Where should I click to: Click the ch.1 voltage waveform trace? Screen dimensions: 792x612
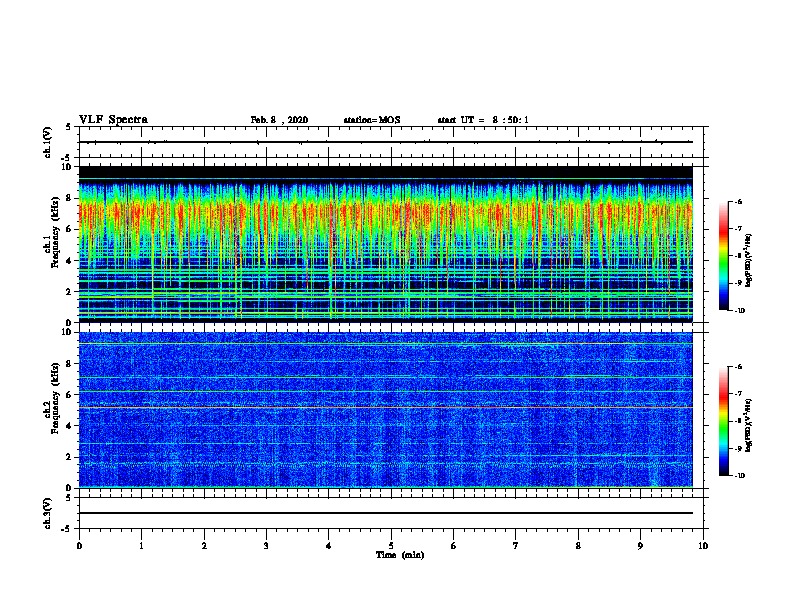385,142
